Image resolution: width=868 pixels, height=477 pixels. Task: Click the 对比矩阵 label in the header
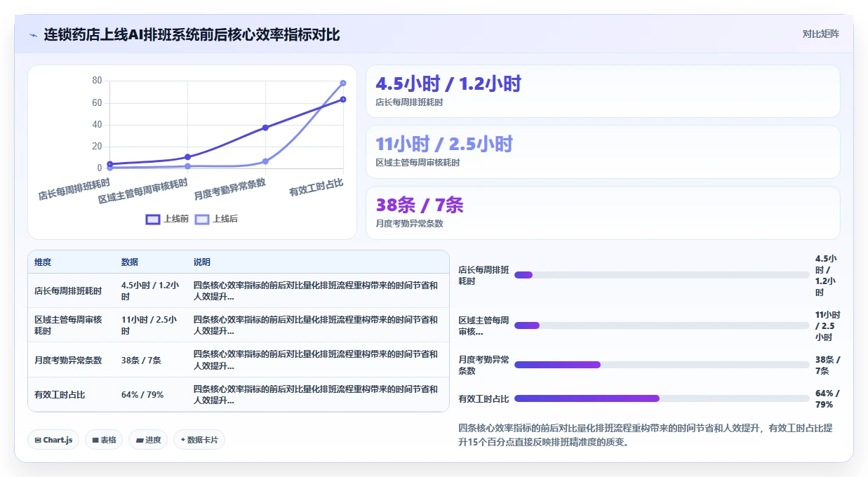[820, 34]
